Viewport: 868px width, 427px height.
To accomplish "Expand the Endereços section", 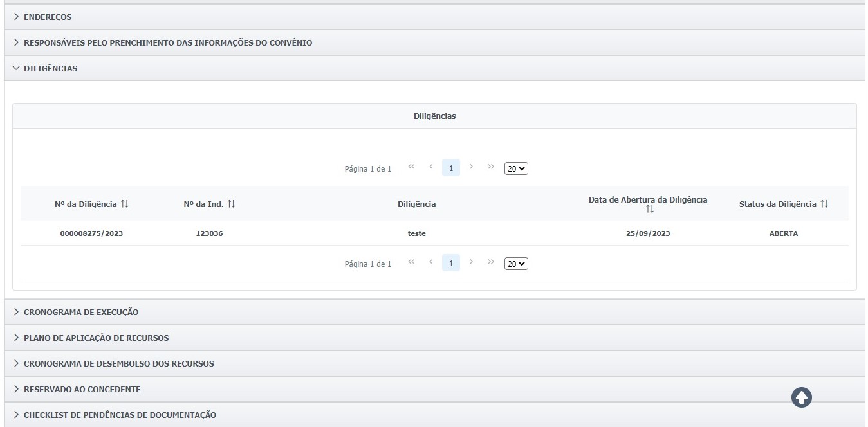I will [48, 17].
